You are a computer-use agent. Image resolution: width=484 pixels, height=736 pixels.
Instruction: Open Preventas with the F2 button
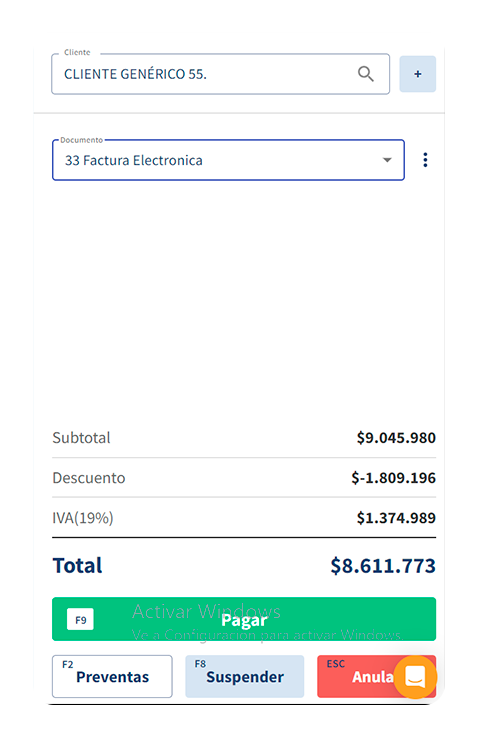tap(112, 676)
